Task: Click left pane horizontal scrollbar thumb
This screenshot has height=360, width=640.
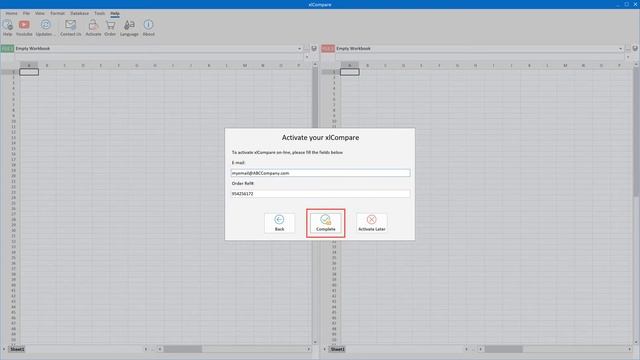Action: coord(183,349)
